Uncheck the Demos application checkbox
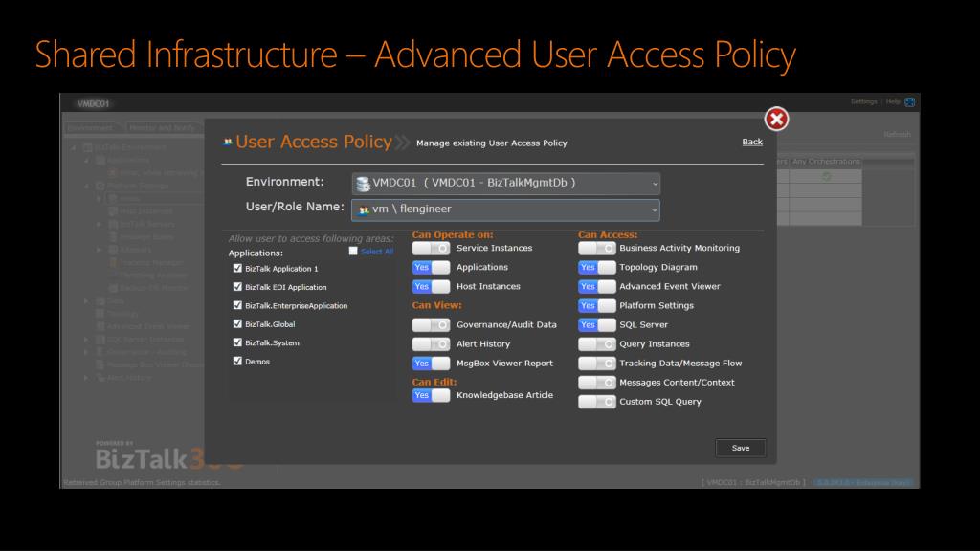980x551 pixels. 237,361
